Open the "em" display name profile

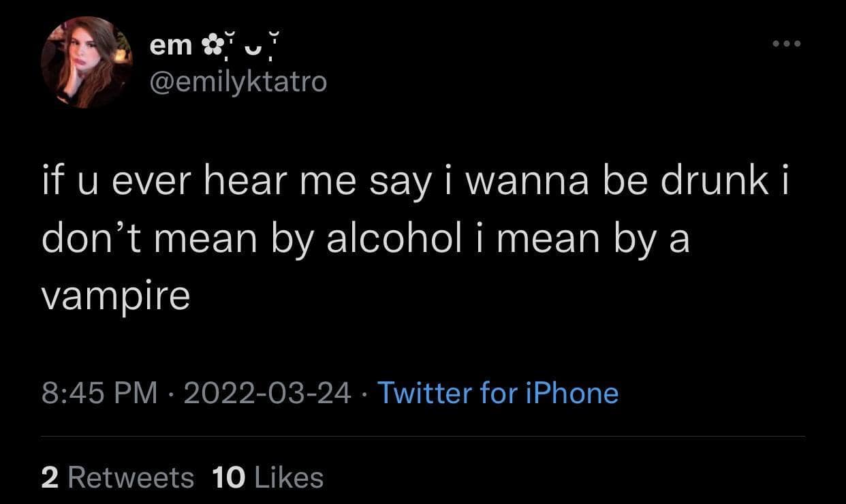171,48
